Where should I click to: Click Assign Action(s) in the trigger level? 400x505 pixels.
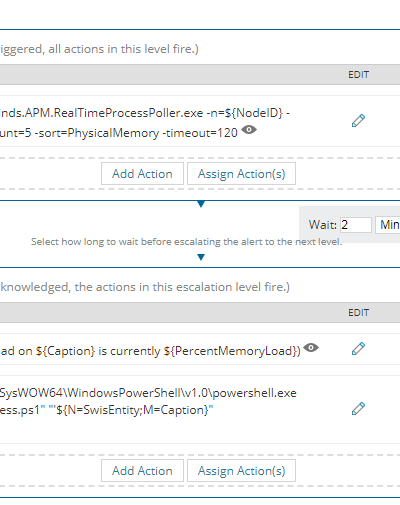click(x=241, y=174)
